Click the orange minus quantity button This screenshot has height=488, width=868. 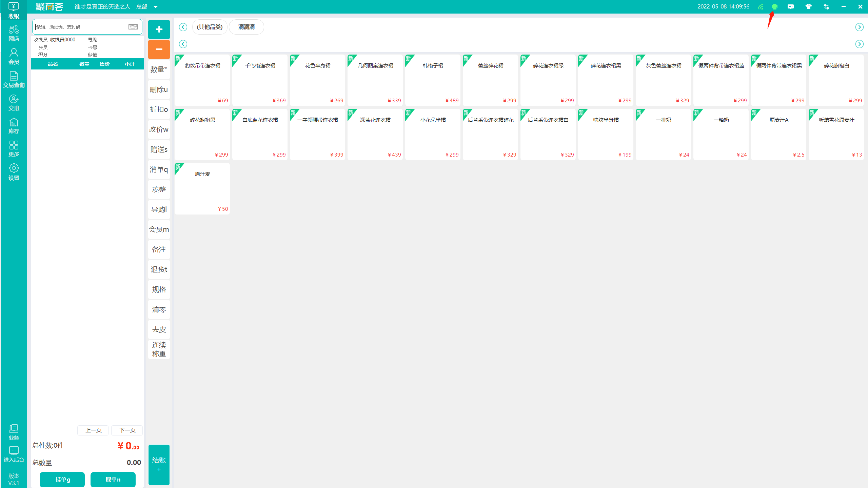(159, 49)
